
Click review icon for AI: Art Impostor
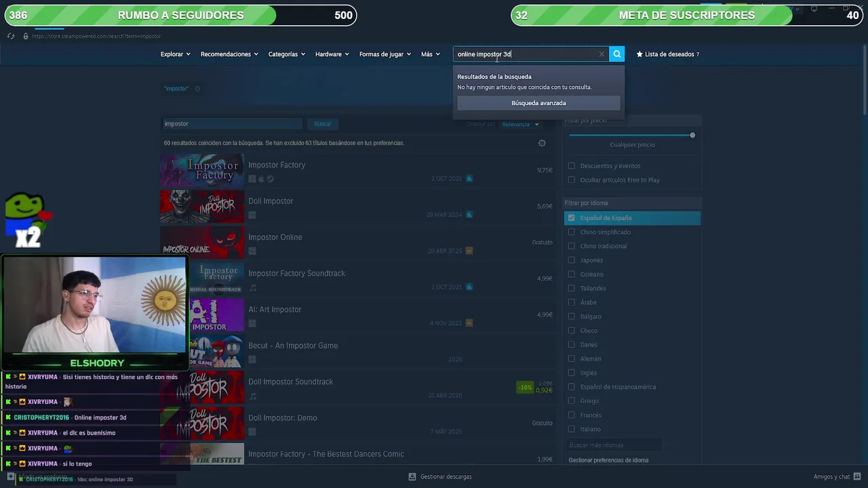(x=469, y=323)
